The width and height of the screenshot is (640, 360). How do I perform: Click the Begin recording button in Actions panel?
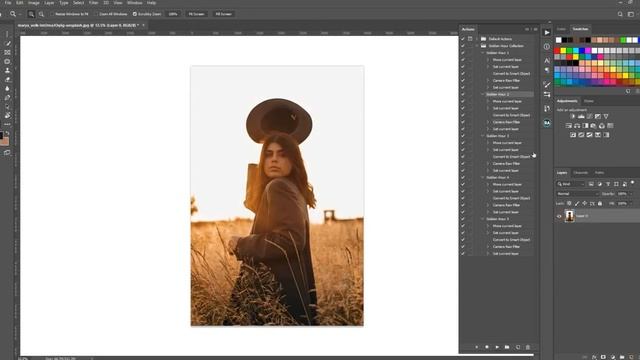click(x=487, y=347)
